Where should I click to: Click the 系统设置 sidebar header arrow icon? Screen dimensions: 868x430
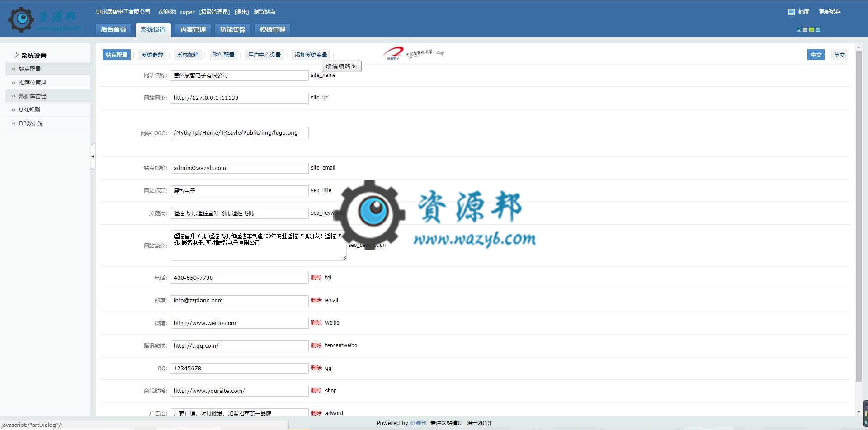click(15, 55)
